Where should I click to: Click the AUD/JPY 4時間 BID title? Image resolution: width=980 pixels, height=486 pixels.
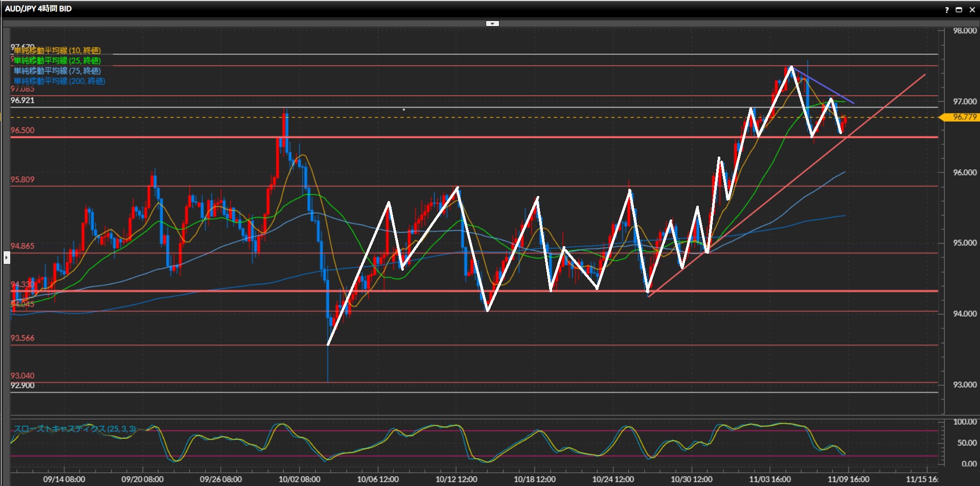pos(38,9)
